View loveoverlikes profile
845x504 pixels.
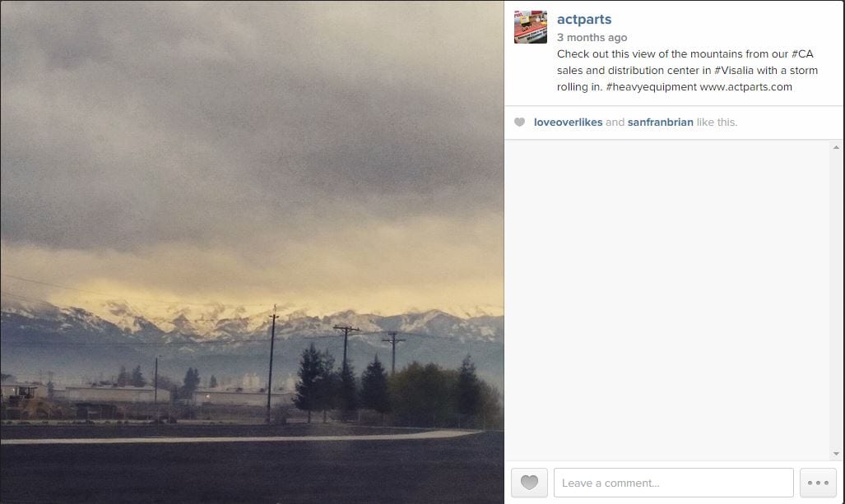coord(568,123)
